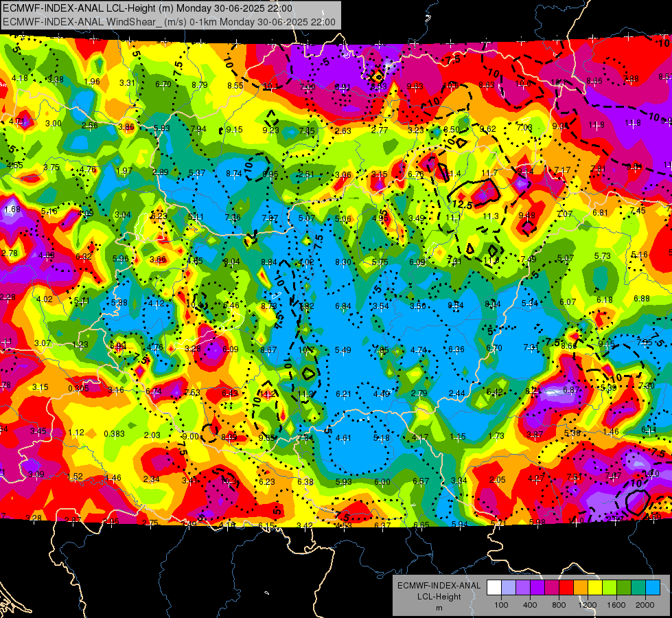Image resolution: width=672 pixels, height=618 pixels.
Task: Click the pale lavender legend swatch
Action: (509, 588)
